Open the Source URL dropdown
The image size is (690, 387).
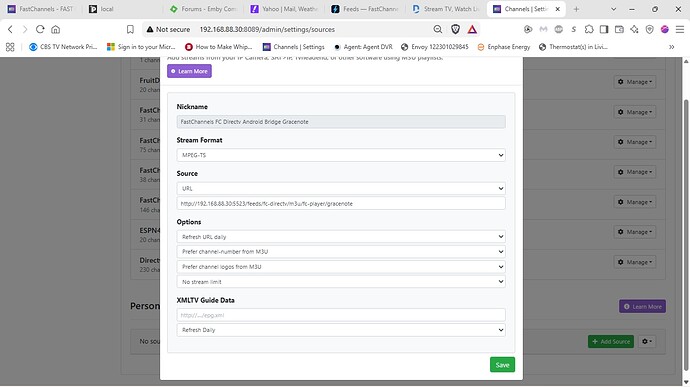(341, 188)
